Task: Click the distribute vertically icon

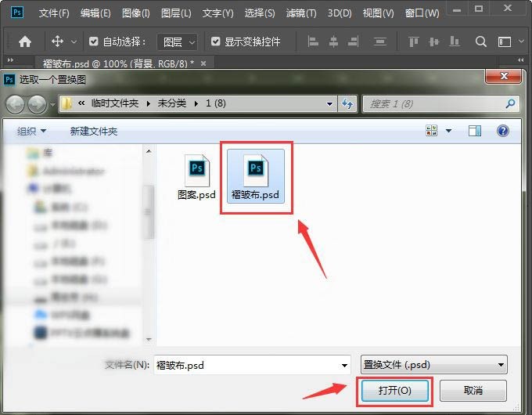Action: (x=379, y=41)
